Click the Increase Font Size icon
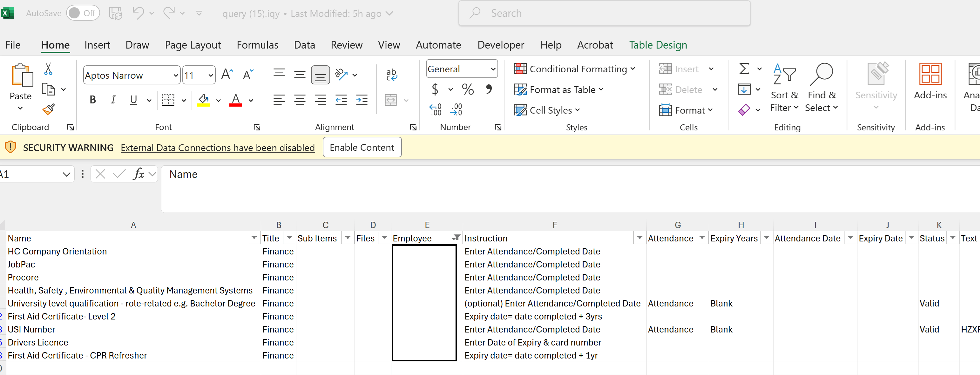The width and height of the screenshot is (980, 375). click(x=227, y=75)
